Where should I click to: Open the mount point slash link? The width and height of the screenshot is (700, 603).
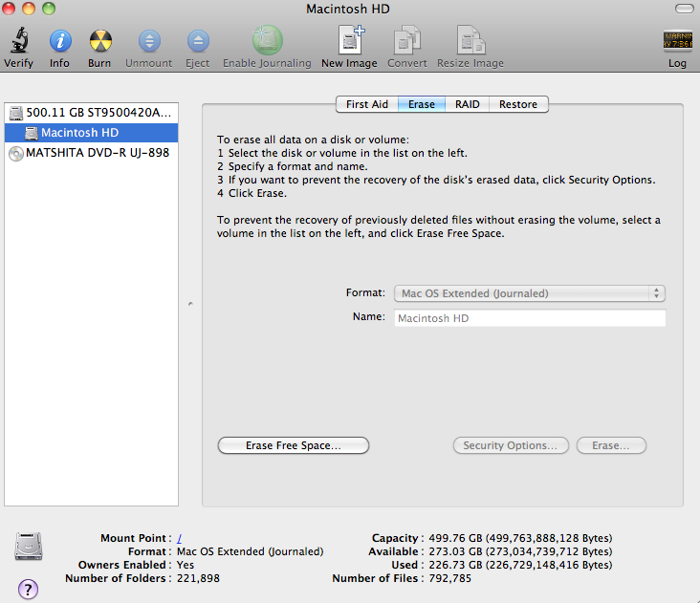pyautogui.click(x=180, y=538)
